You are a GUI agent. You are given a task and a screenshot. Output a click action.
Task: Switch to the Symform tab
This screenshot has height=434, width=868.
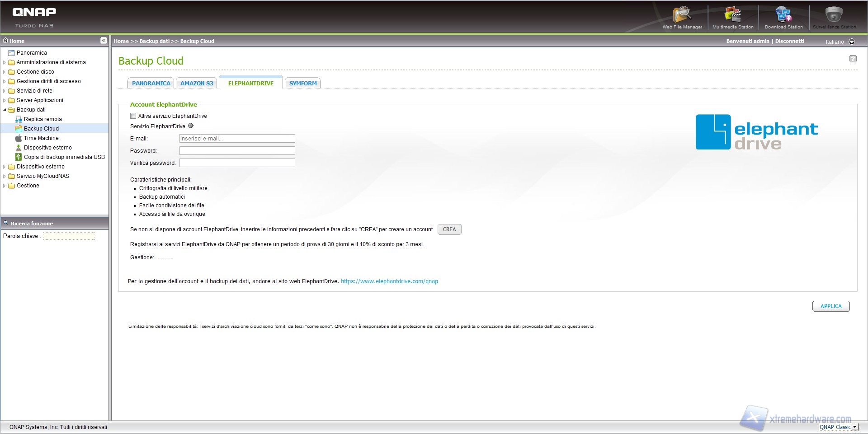coord(303,84)
